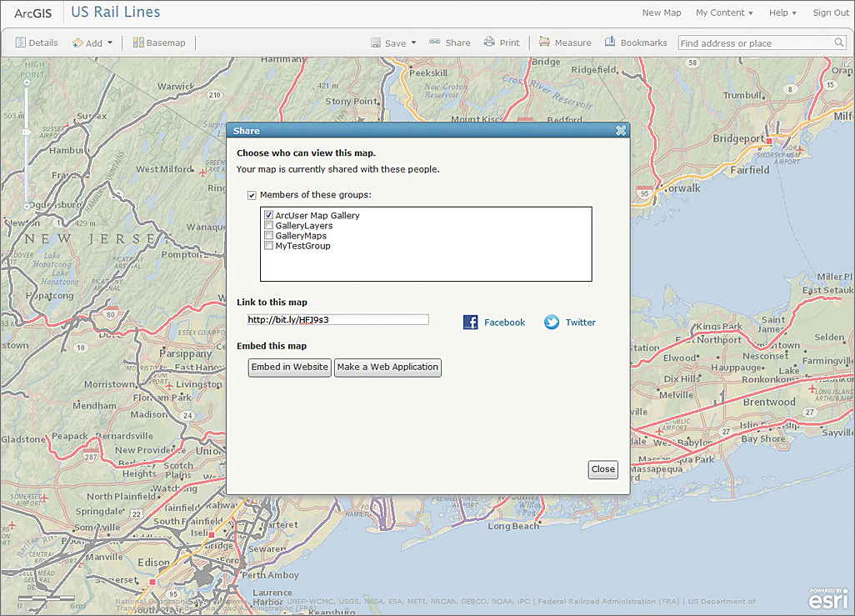The height and width of the screenshot is (616, 855).
Task: Click zoom in button on map slider
Action: click(27, 83)
